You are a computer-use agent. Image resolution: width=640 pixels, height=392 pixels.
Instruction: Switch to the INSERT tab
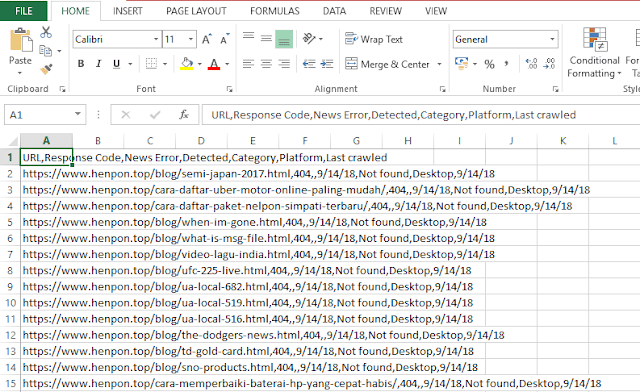pos(128,11)
